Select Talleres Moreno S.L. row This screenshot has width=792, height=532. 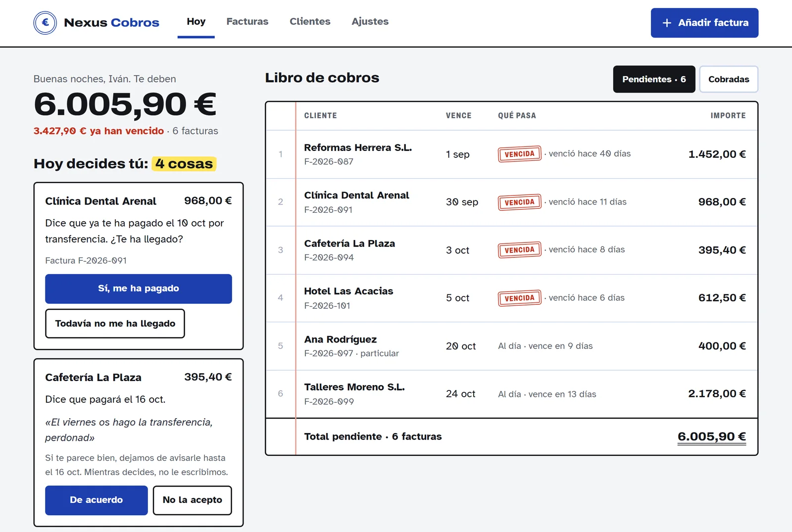coord(512,394)
